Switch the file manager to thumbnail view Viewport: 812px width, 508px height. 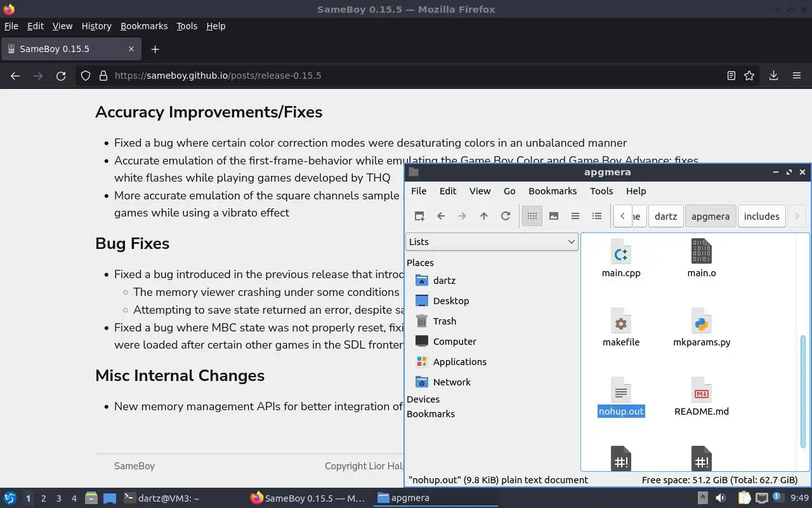click(x=554, y=216)
